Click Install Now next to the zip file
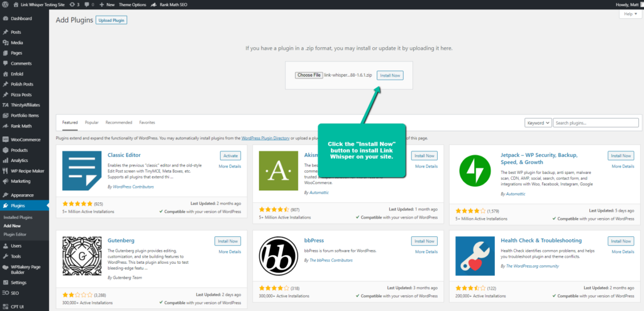 click(x=390, y=75)
